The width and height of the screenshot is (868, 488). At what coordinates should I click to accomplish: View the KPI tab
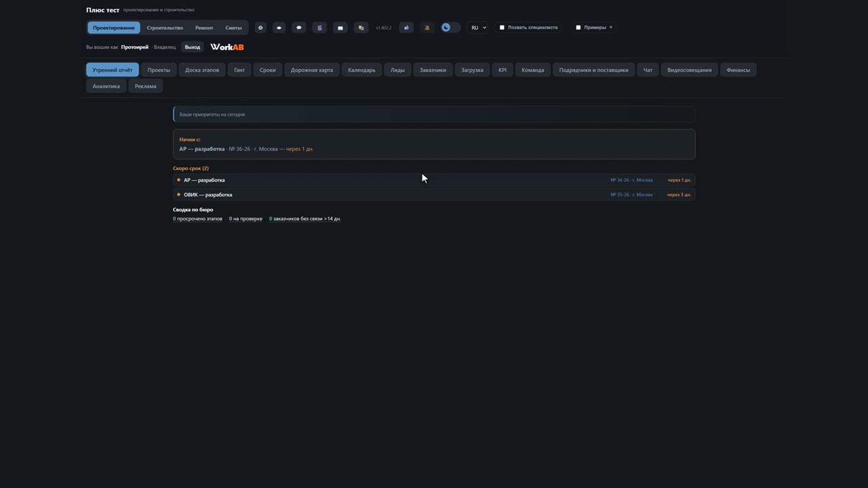(502, 70)
